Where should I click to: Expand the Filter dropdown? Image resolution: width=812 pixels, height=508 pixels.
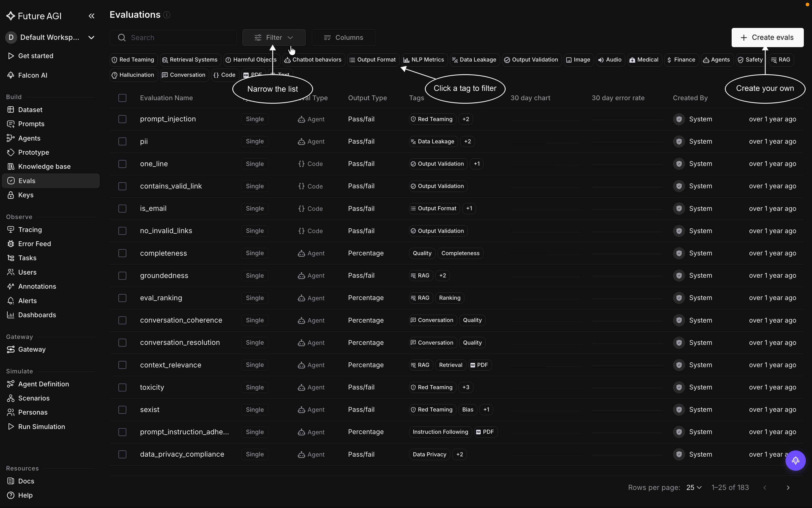coord(274,37)
